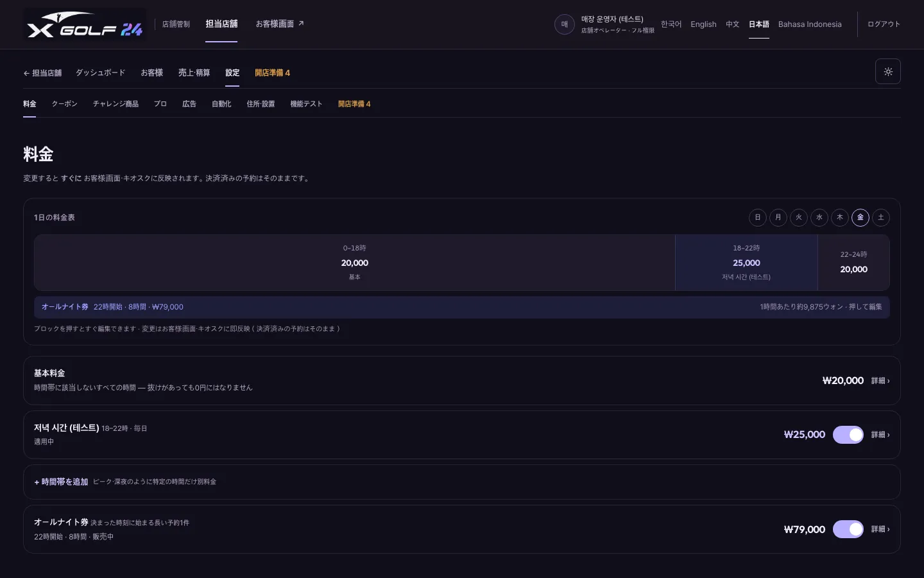Open the 売上·精算 menu tab
Screen dimensions: 924x578
click(194, 73)
